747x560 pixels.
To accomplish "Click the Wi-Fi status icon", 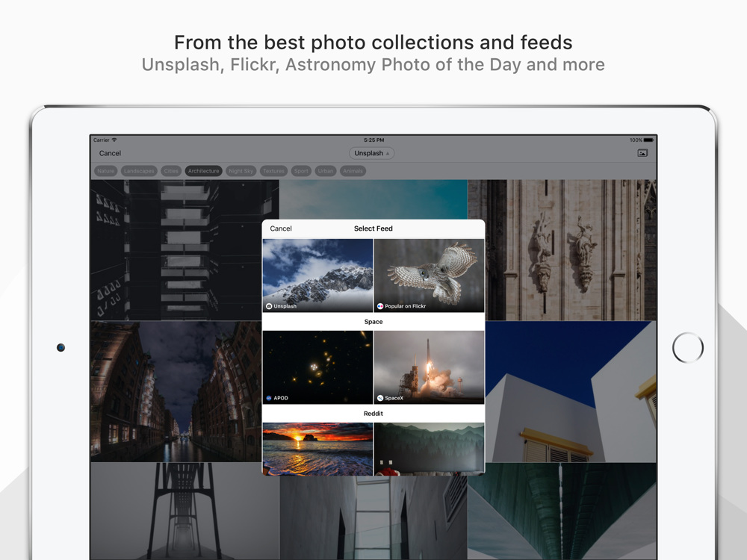I will click(114, 140).
